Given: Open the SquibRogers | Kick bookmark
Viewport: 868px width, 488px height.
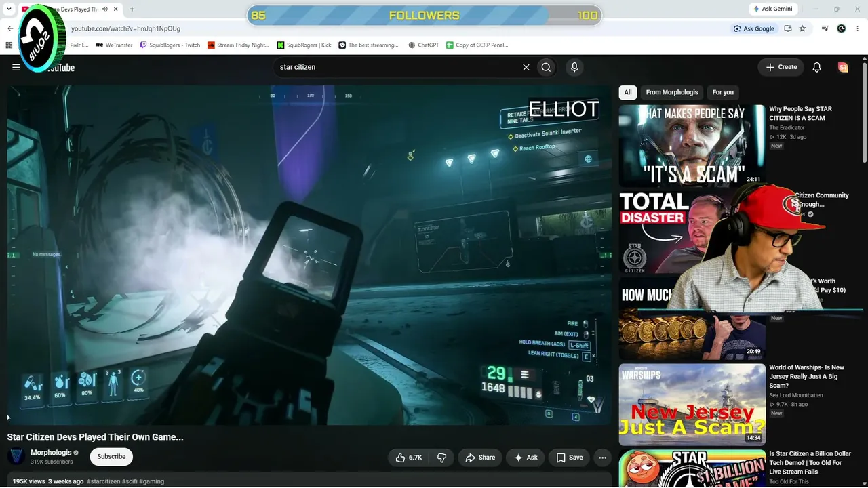Looking at the screenshot, I should click(x=304, y=45).
